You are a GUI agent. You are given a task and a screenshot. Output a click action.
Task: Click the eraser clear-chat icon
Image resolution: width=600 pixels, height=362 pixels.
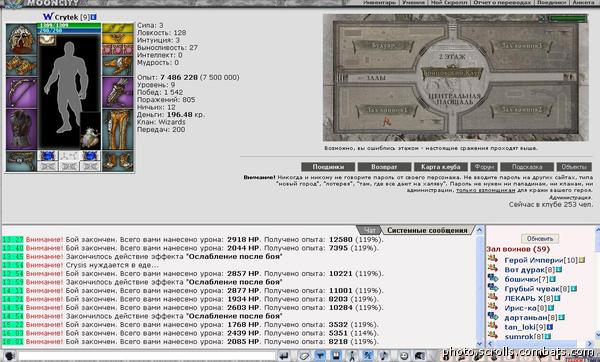point(304,356)
